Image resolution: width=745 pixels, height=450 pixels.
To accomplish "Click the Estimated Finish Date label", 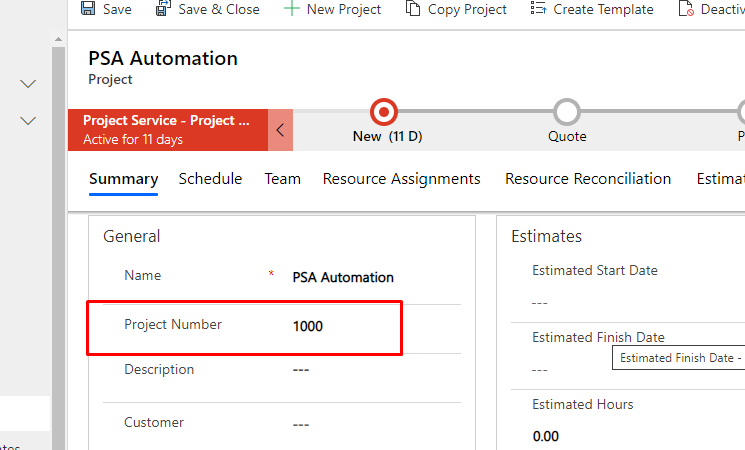I will [x=598, y=337].
